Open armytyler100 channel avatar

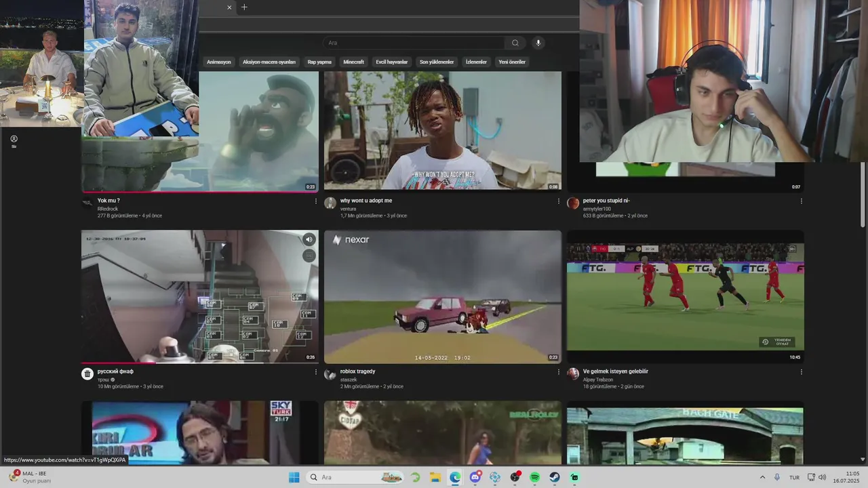573,203
